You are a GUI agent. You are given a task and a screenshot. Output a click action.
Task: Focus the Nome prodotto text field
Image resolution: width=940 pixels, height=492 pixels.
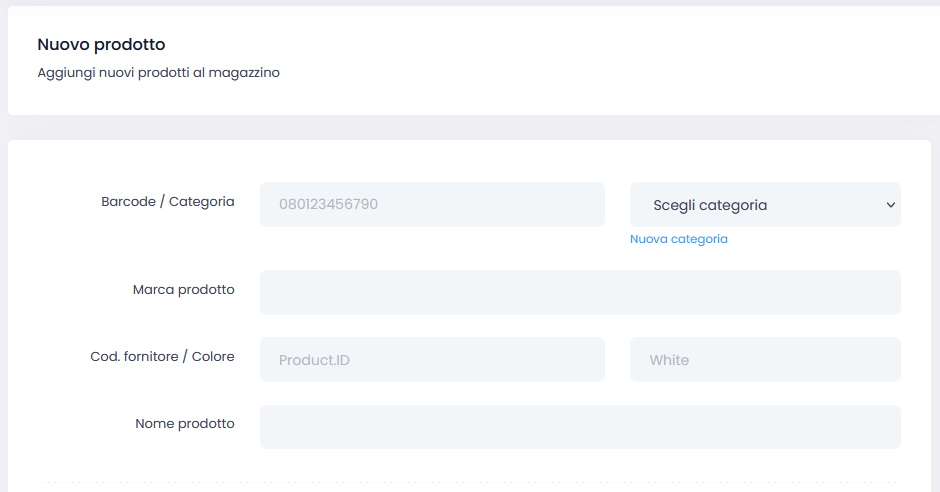pos(580,426)
